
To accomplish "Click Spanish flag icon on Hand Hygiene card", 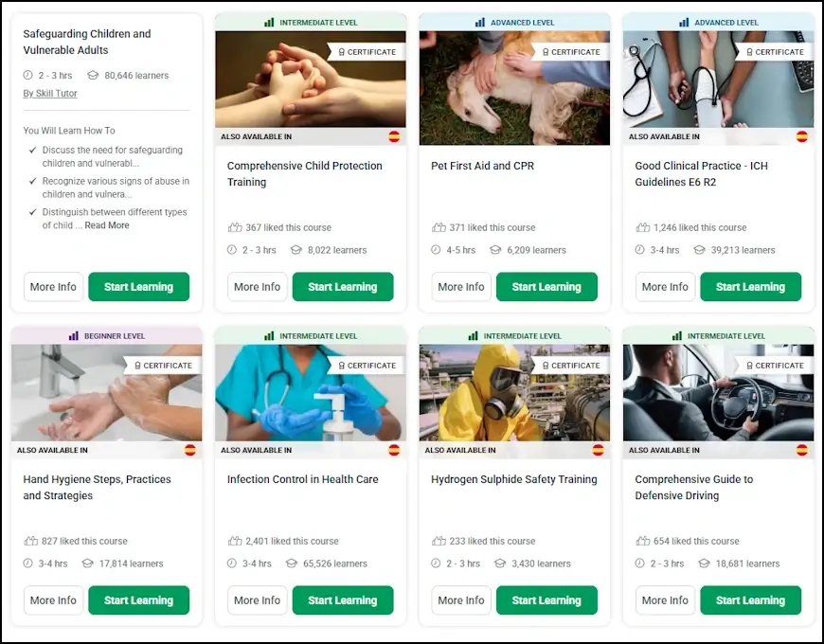I will 190,450.
